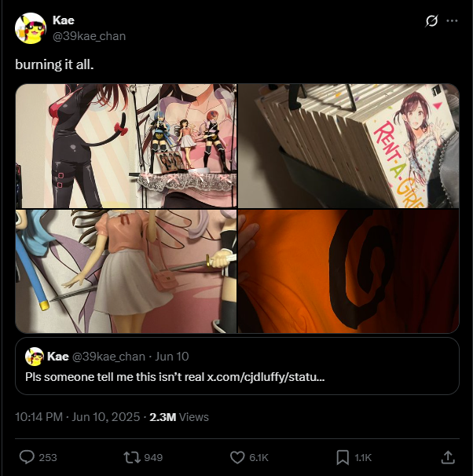473x476 pixels.
Task: Open the three-dot more options menu
Action: [x=452, y=21]
